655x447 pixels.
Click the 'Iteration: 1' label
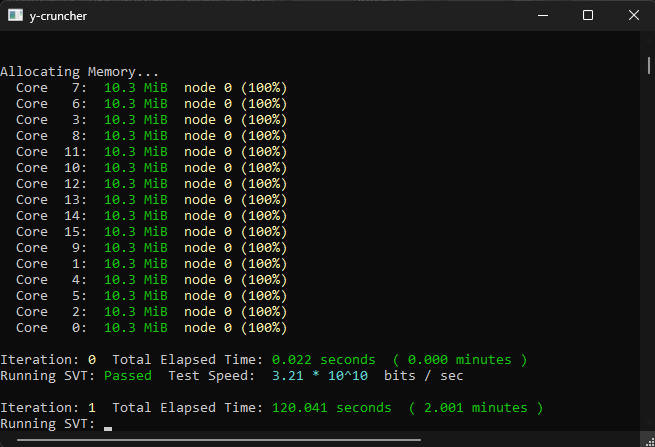[x=48, y=408]
